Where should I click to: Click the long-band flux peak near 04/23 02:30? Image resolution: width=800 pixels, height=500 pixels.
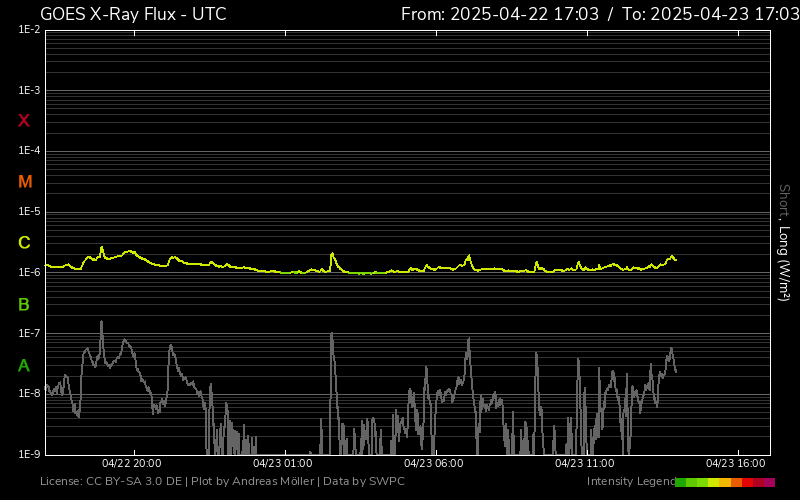tap(332, 254)
